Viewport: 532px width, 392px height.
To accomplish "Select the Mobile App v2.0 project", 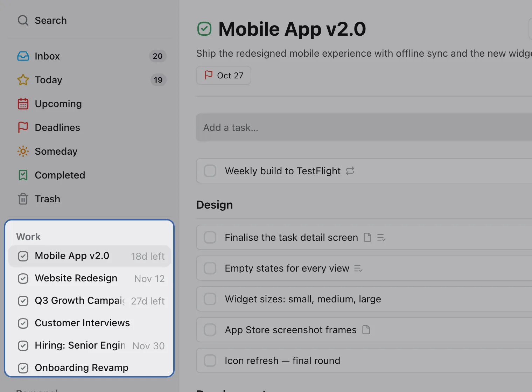I will pyautogui.click(x=90, y=256).
